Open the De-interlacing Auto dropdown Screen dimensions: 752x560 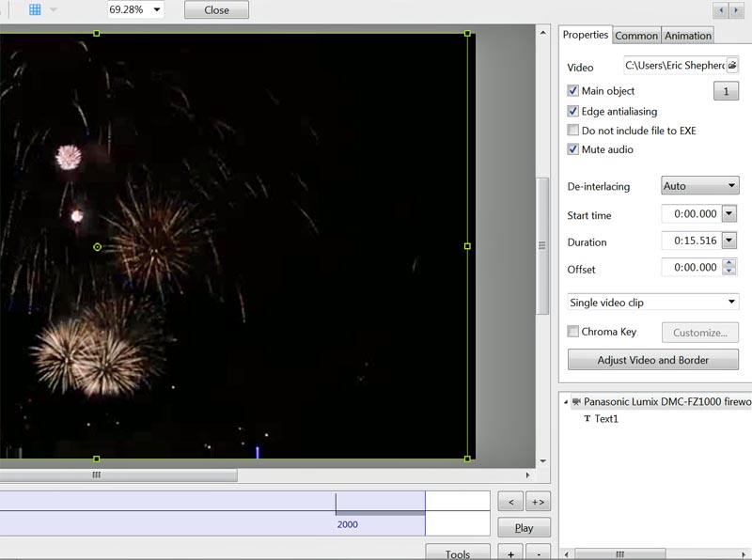pyautogui.click(x=699, y=186)
